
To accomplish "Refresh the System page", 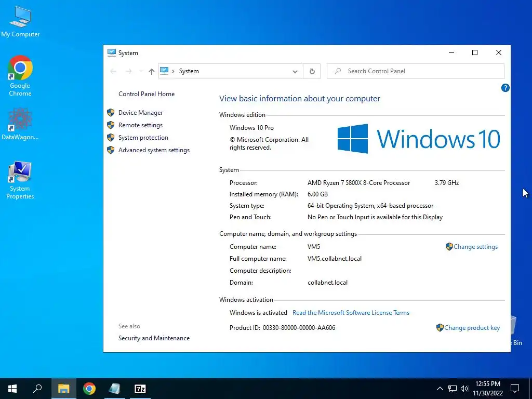I will click(x=312, y=71).
